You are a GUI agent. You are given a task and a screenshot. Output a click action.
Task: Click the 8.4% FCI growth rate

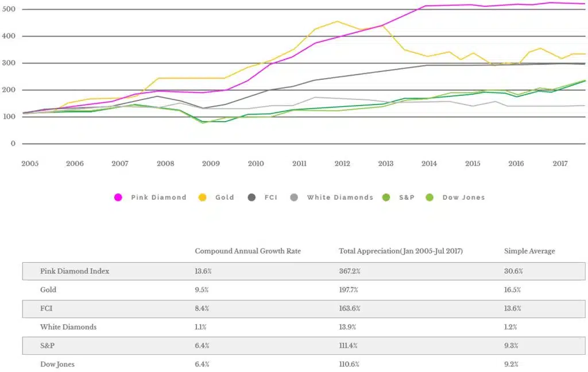click(x=202, y=309)
